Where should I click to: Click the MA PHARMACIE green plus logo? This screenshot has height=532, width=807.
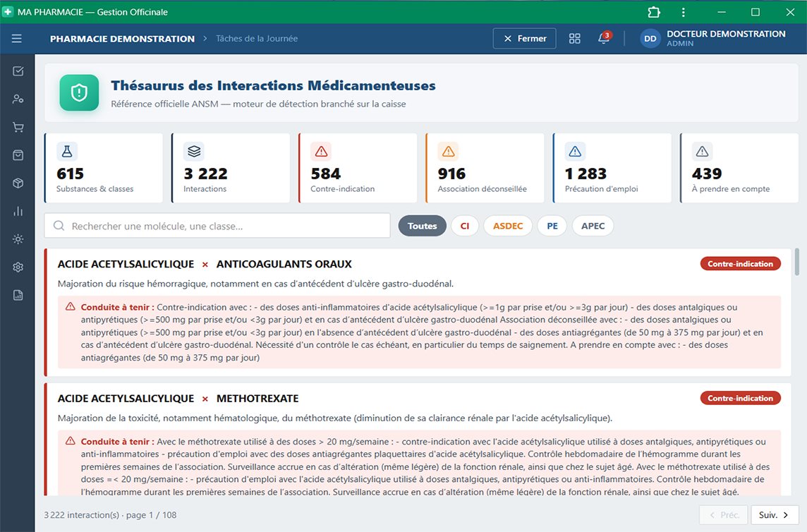pyautogui.click(x=8, y=12)
